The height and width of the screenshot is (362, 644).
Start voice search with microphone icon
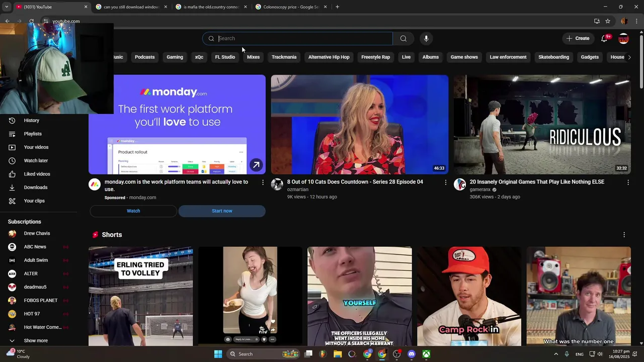[x=426, y=38]
